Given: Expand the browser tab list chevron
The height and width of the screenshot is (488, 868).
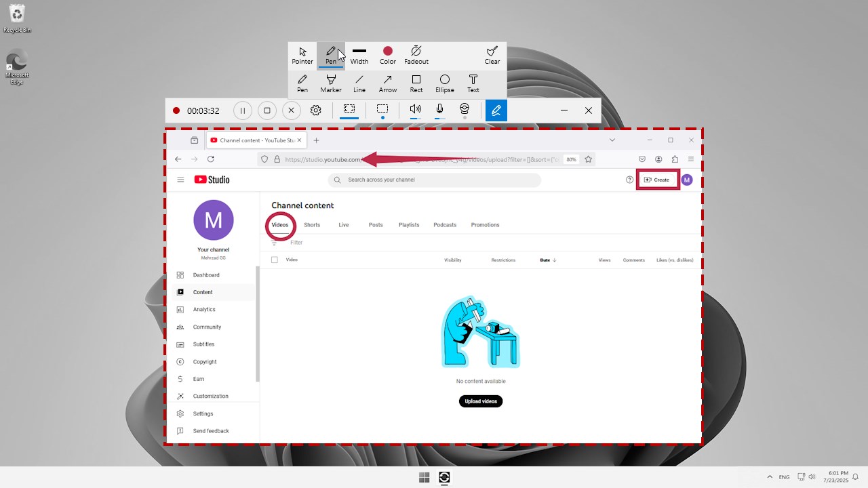Looking at the screenshot, I should pos(612,140).
